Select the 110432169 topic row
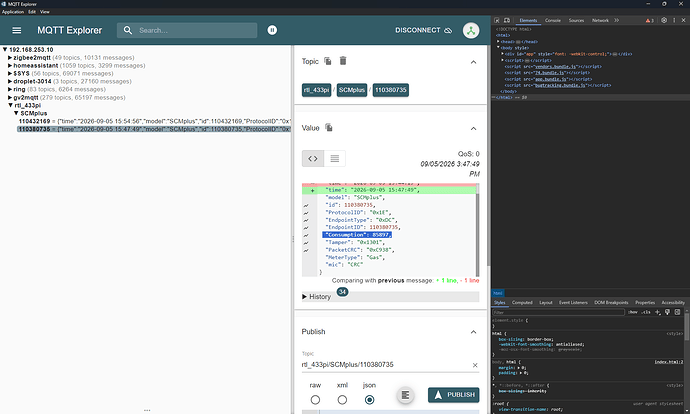 click(x=154, y=121)
